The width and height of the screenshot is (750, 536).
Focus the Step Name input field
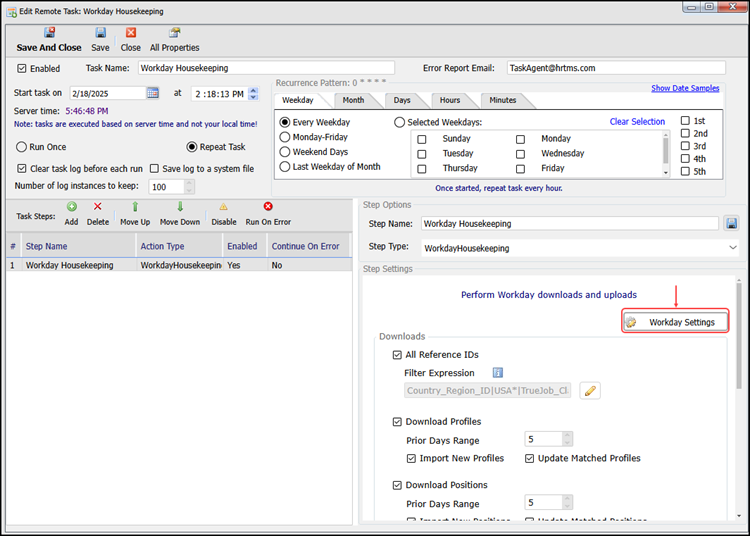[570, 223]
